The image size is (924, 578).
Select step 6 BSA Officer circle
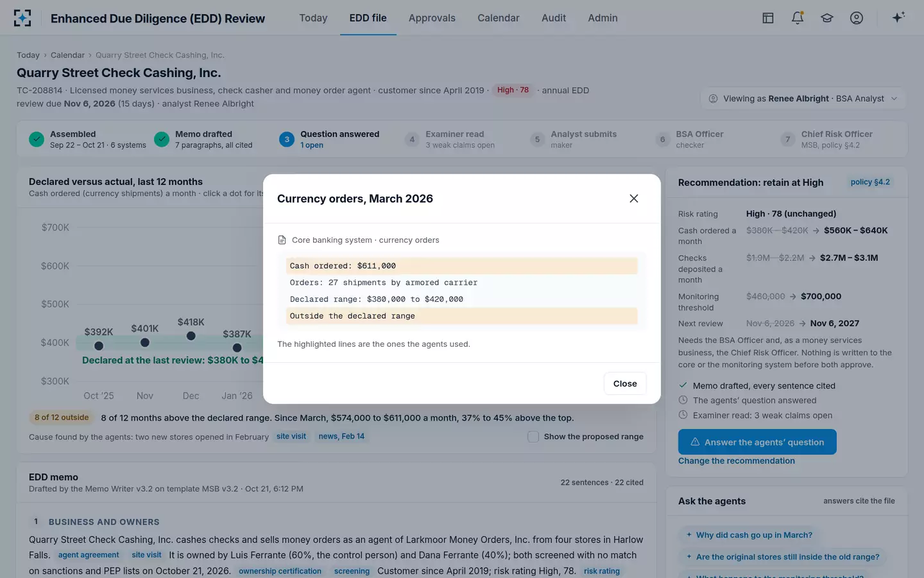tap(663, 139)
